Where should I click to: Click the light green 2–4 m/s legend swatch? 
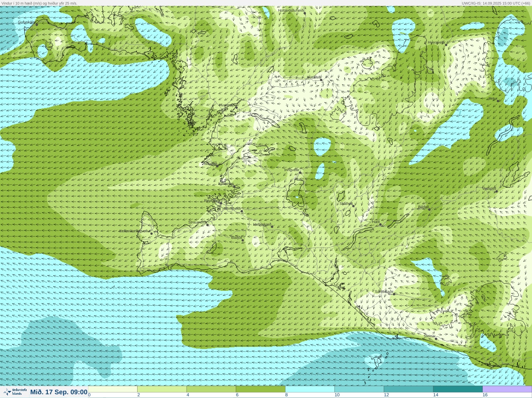(x=162, y=389)
